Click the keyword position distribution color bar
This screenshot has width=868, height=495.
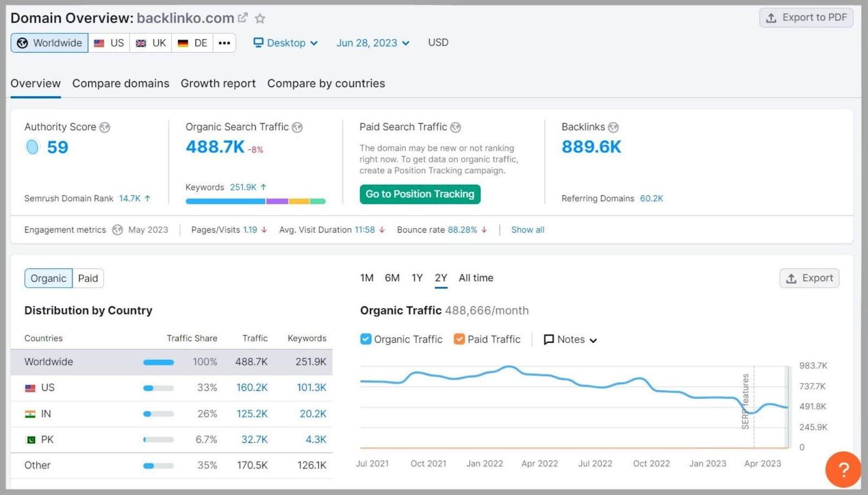(x=256, y=201)
